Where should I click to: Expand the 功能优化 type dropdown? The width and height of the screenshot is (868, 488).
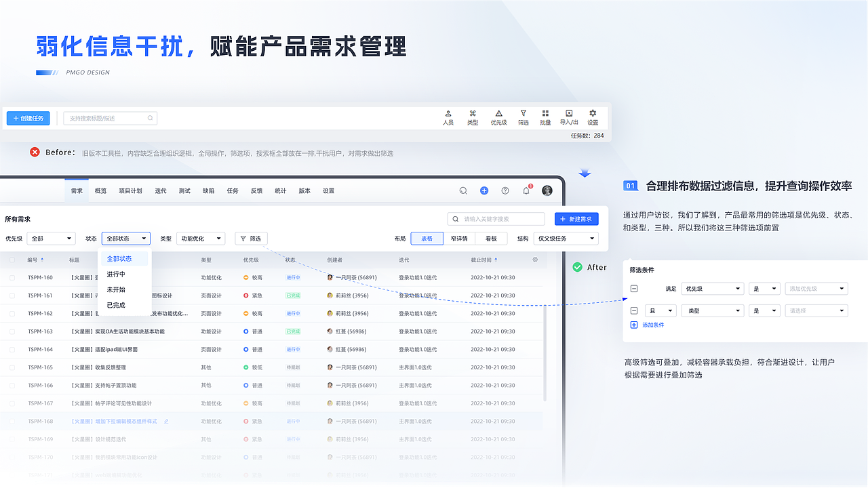200,239
